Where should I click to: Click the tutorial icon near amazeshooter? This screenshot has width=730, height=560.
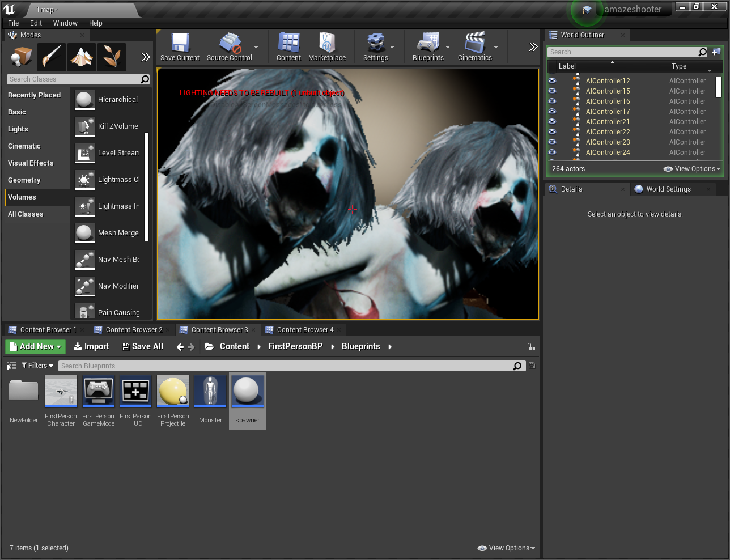coord(587,10)
